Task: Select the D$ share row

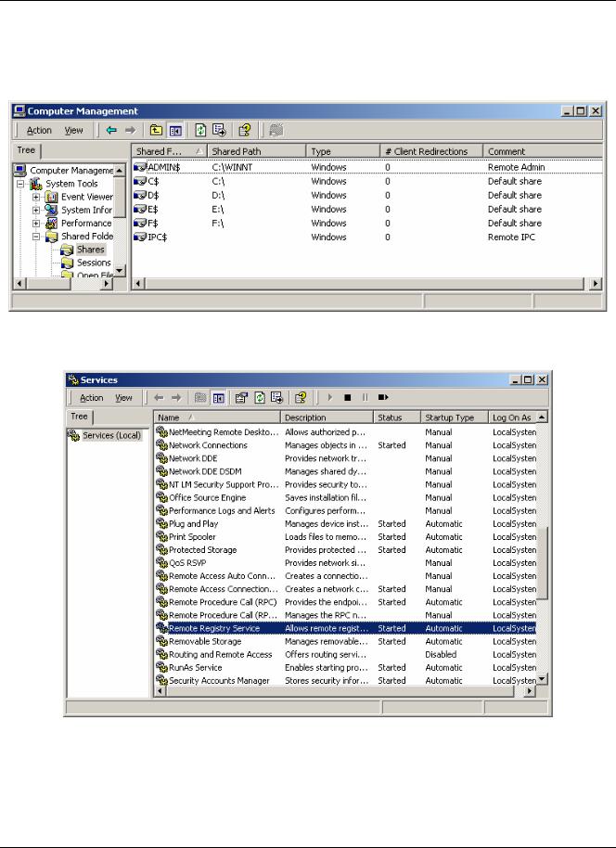Action: (367, 195)
